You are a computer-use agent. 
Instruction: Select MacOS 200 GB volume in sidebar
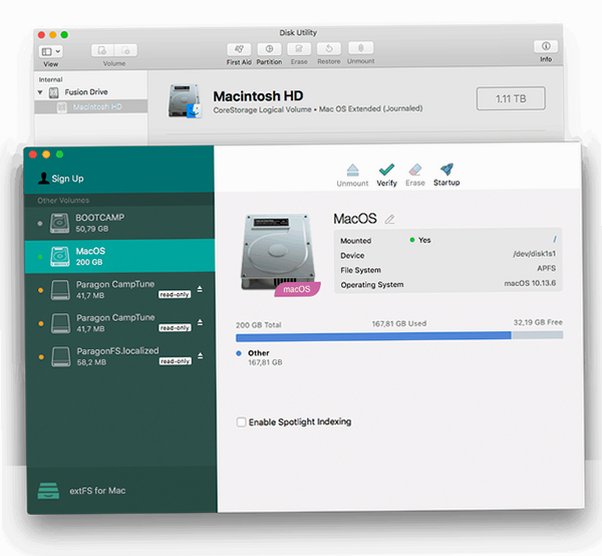[x=119, y=256]
